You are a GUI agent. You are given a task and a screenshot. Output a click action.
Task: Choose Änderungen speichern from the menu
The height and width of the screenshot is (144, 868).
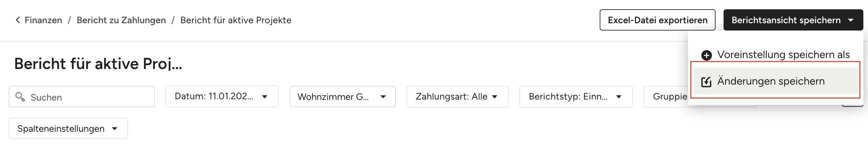click(771, 81)
